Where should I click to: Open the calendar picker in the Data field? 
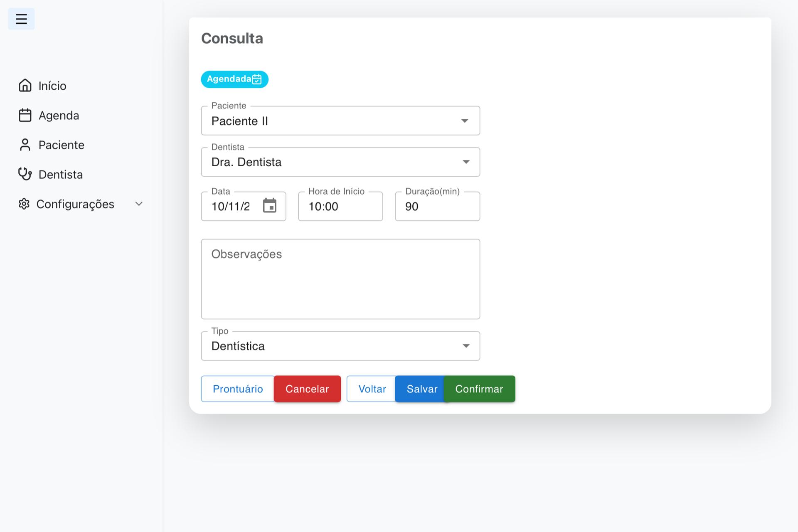[270, 206]
